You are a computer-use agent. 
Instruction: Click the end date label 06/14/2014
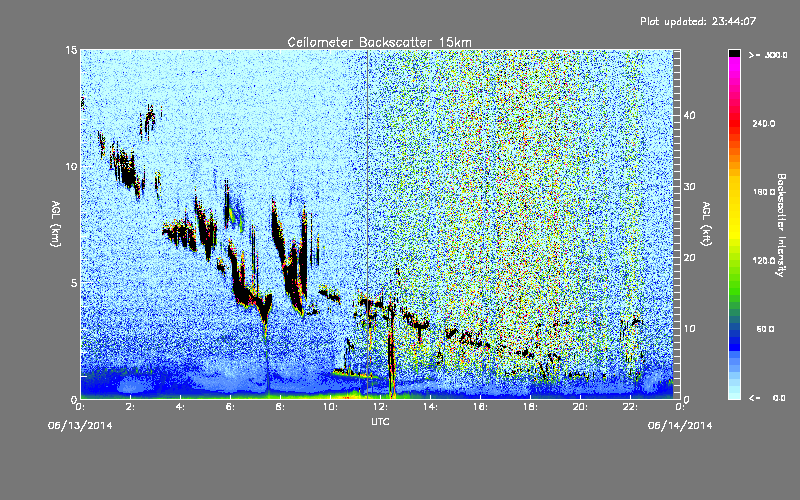tap(680, 426)
